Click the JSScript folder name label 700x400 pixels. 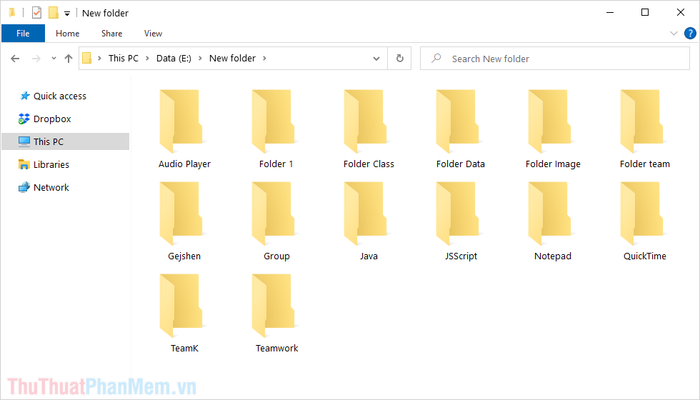pos(461,256)
